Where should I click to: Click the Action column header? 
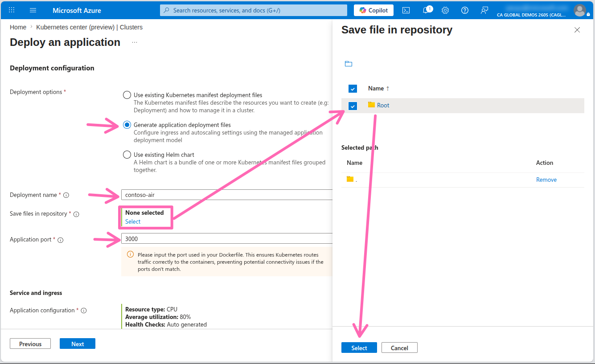545,163
